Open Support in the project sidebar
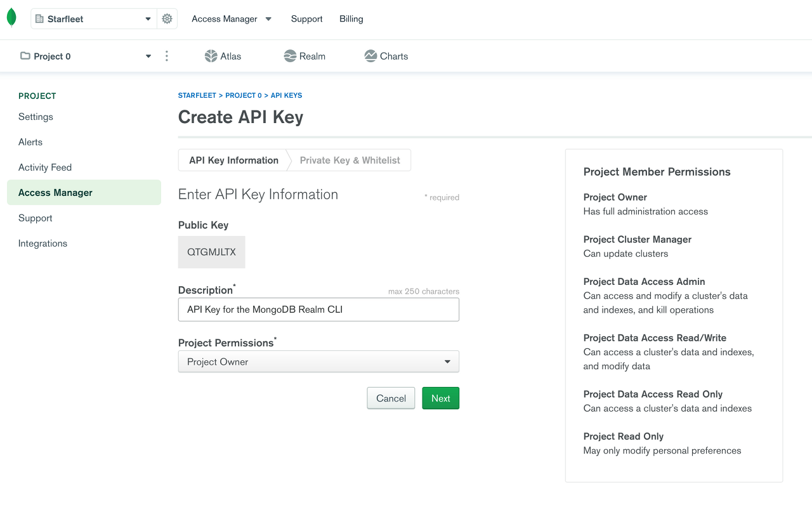812x517 pixels. pyautogui.click(x=36, y=218)
